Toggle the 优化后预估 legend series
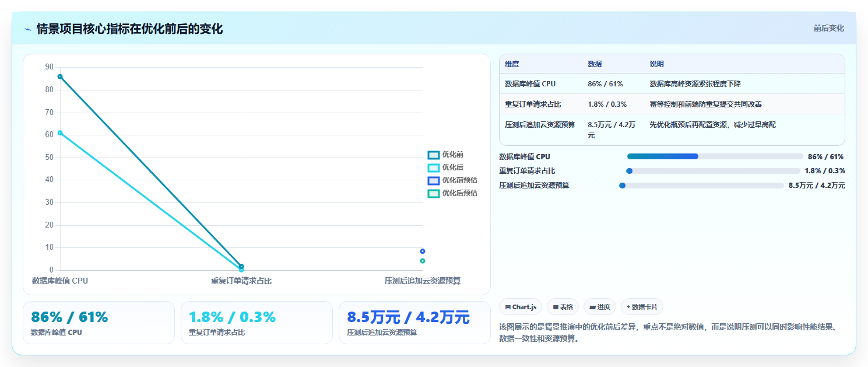This screenshot has width=868, height=367. [452, 193]
